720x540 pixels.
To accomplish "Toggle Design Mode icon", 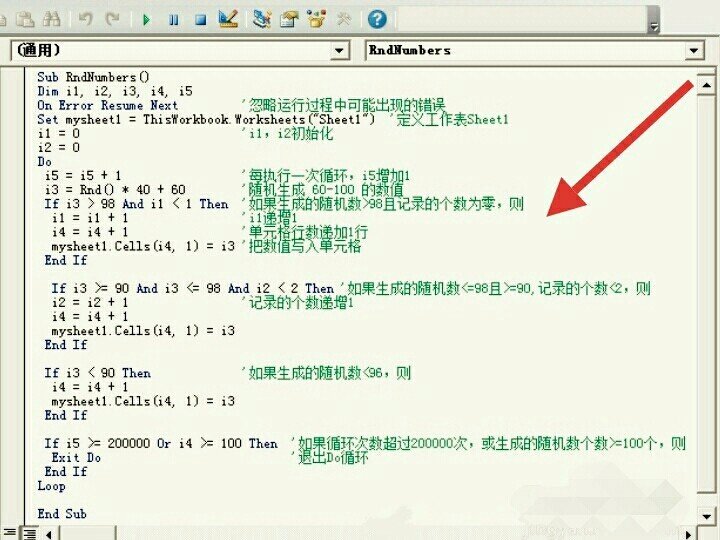I will (227, 18).
